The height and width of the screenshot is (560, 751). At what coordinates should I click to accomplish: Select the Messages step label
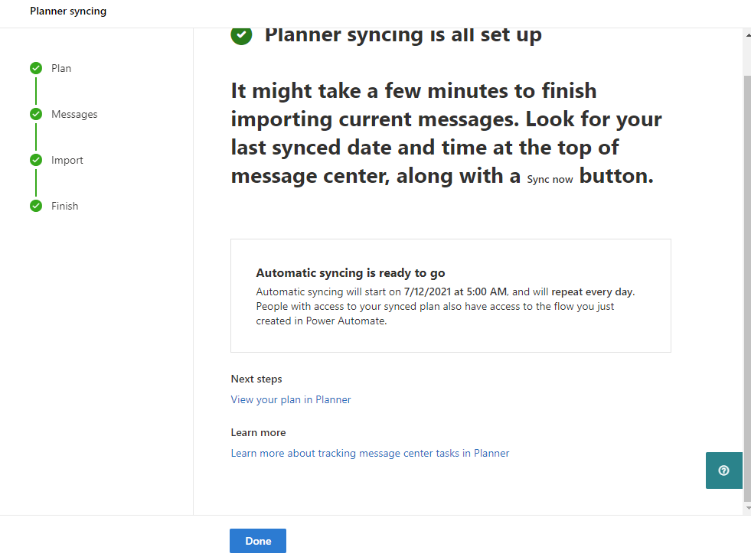tap(74, 115)
